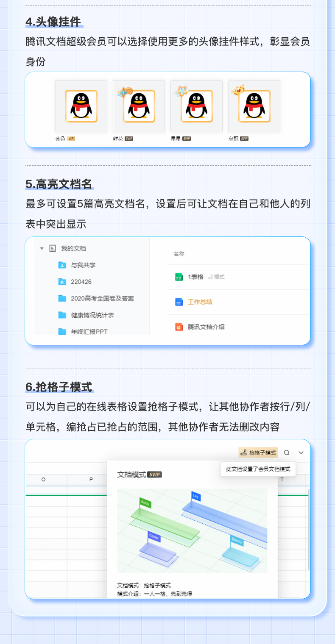Choose the 星星 avatar pendant style
The image size is (335, 644).
[196, 106]
